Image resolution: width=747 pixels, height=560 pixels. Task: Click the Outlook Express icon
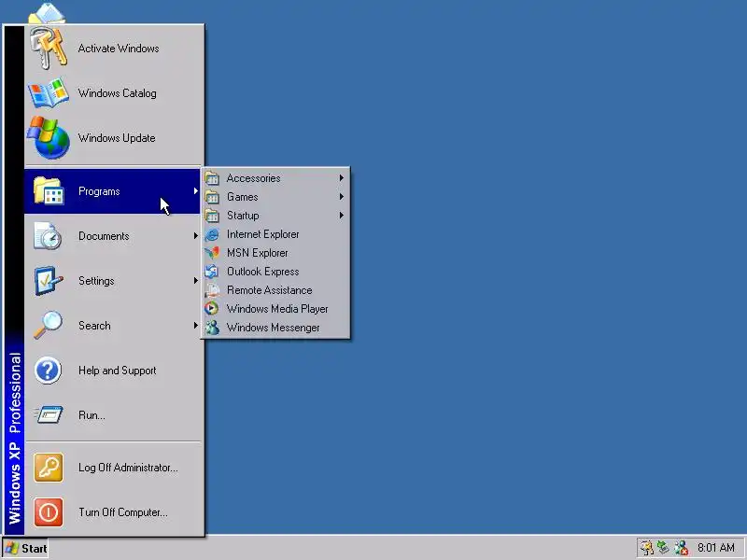point(212,272)
